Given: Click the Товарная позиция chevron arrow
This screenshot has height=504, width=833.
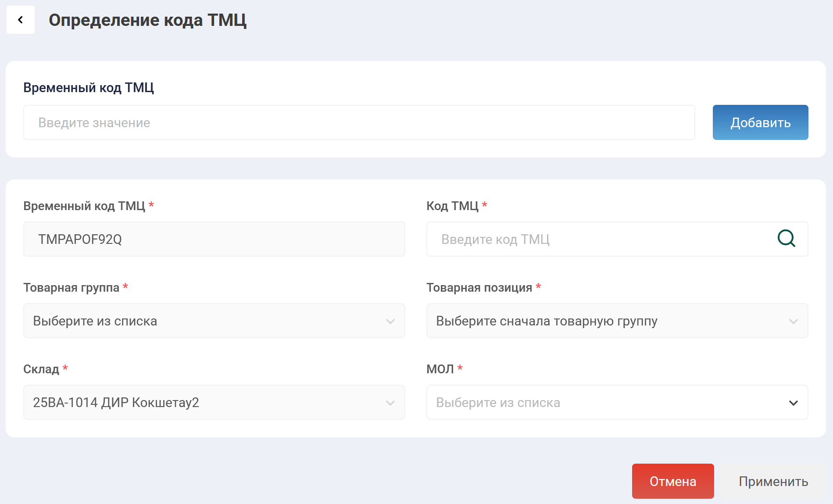Looking at the screenshot, I should pyautogui.click(x=793, y=321).
